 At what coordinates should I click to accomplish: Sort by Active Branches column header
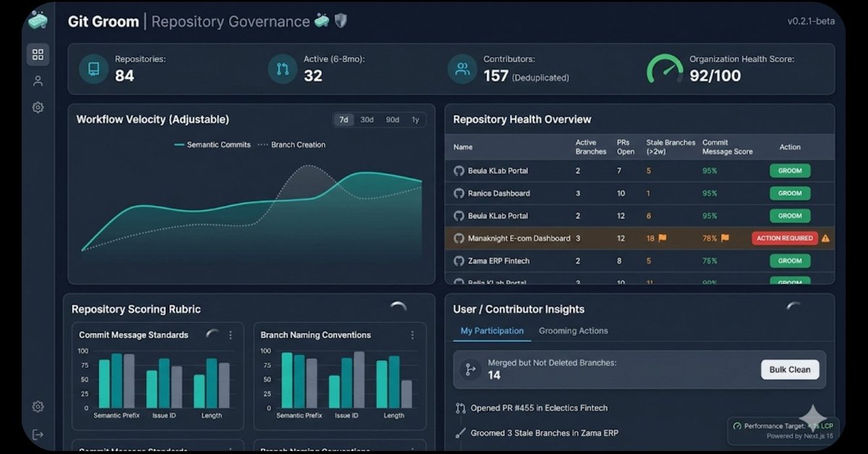click(591, 147)
